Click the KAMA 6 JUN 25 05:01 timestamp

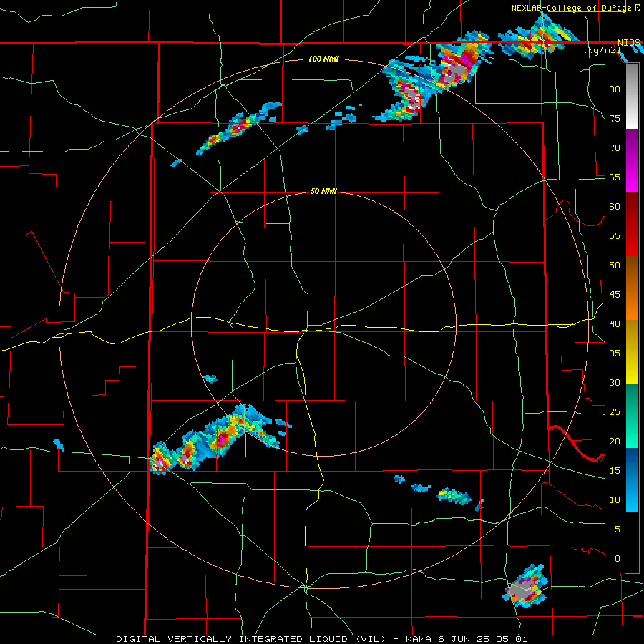point(466,639)
